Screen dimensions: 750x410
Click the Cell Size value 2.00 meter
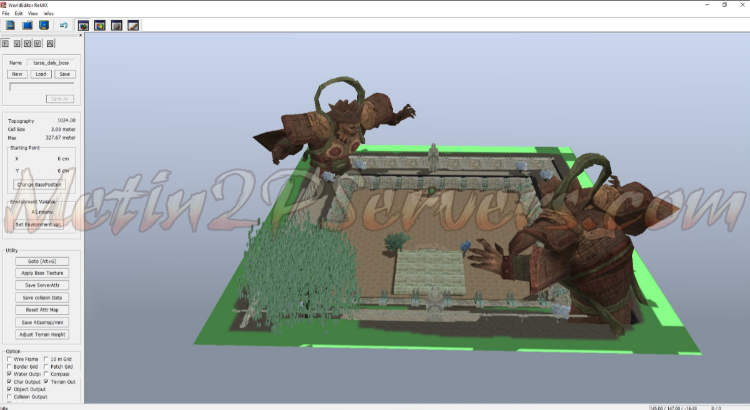pos(63,129)
